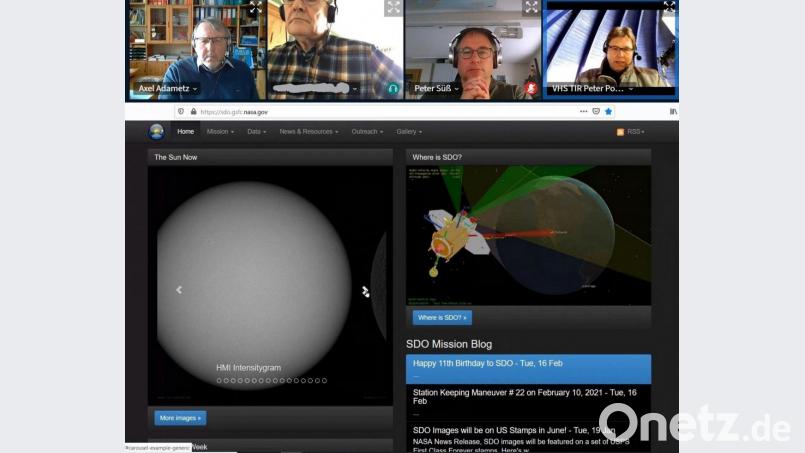The height and width of the screenshot is (453, 805).
Task: Open the Data dropdown menu
Action: pyautogui.click(x=257, y=132)
